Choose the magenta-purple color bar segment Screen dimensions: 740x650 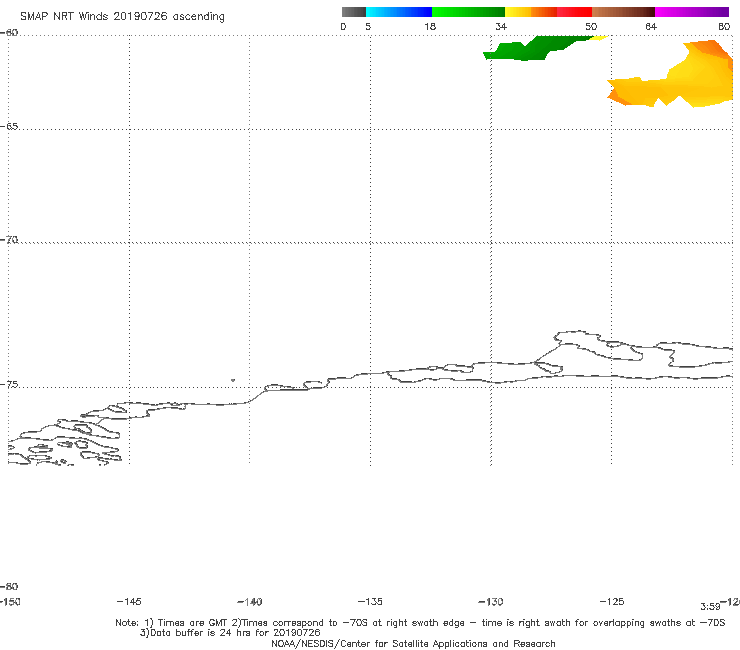[x=692, y=12]
